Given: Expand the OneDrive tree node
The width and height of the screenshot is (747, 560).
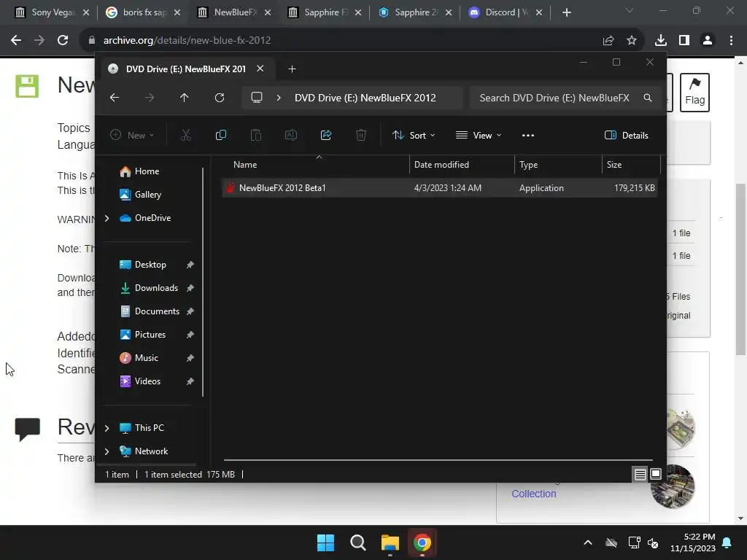Looking at the screenshot, I should coord(107,218).
